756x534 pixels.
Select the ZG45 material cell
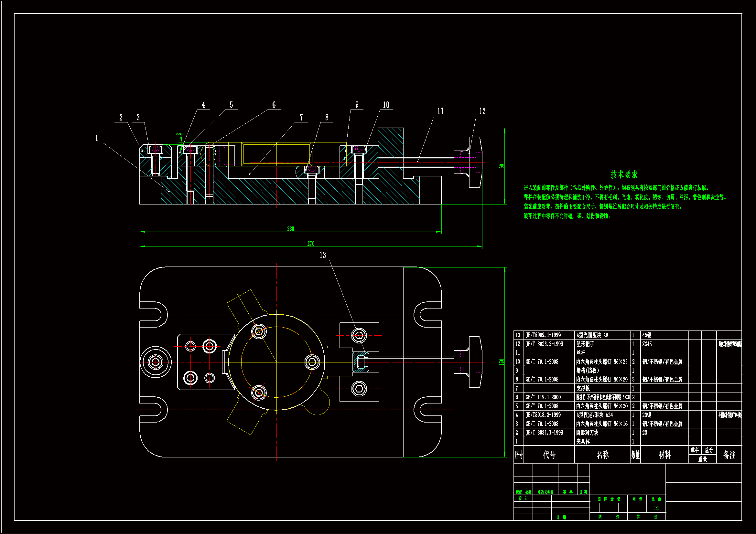(x=647, y=344)
